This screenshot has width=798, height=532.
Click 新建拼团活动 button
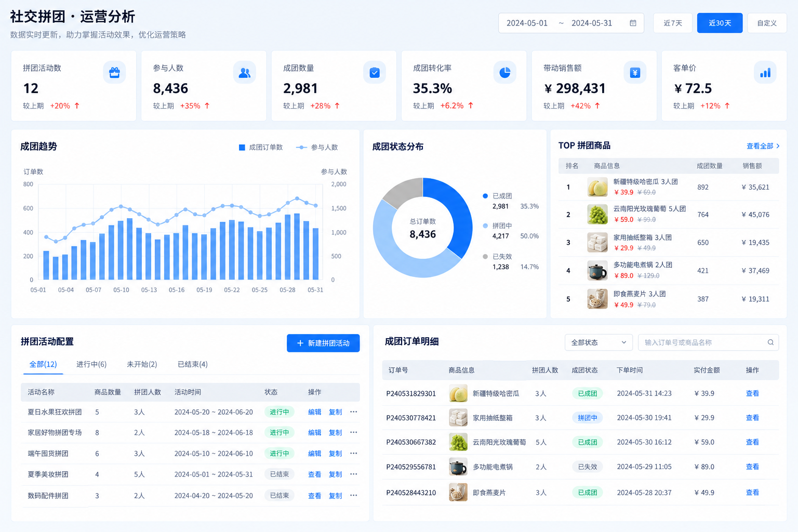click(323, 343)
